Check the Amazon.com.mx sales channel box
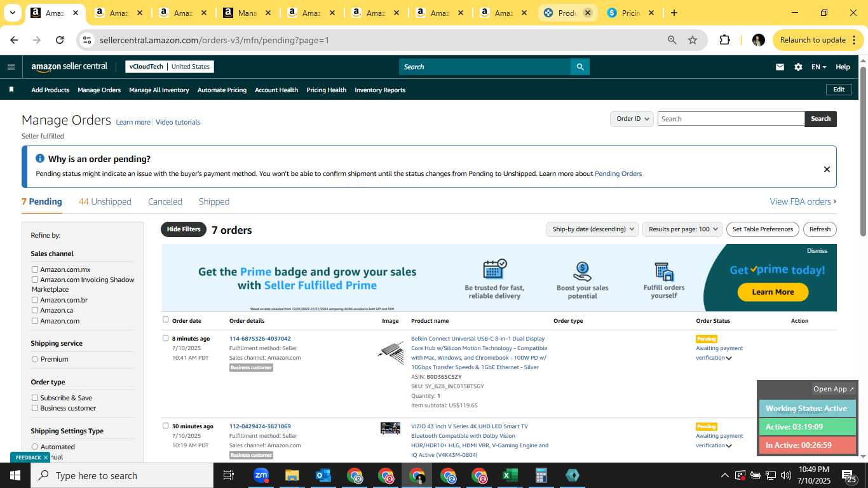Screen dimensions: 868x488 click(x=35, y=269)
